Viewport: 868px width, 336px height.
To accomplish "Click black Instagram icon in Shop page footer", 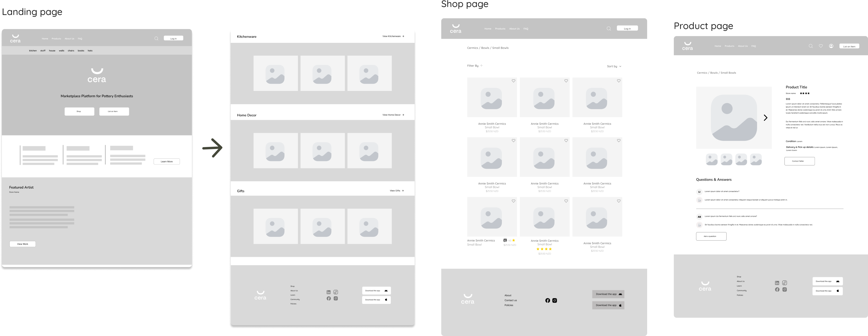I will (x=555, y=301).
